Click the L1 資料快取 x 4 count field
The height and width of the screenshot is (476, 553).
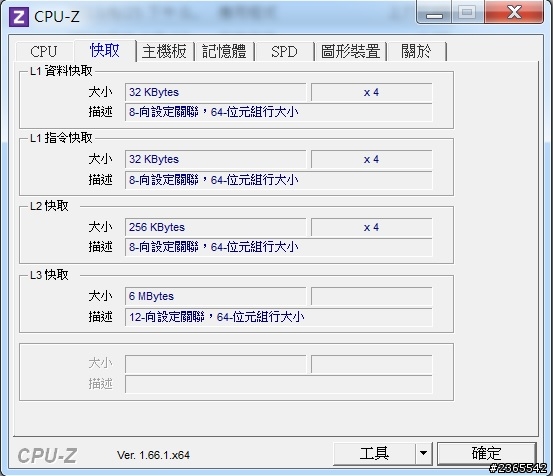click(371, 92)
